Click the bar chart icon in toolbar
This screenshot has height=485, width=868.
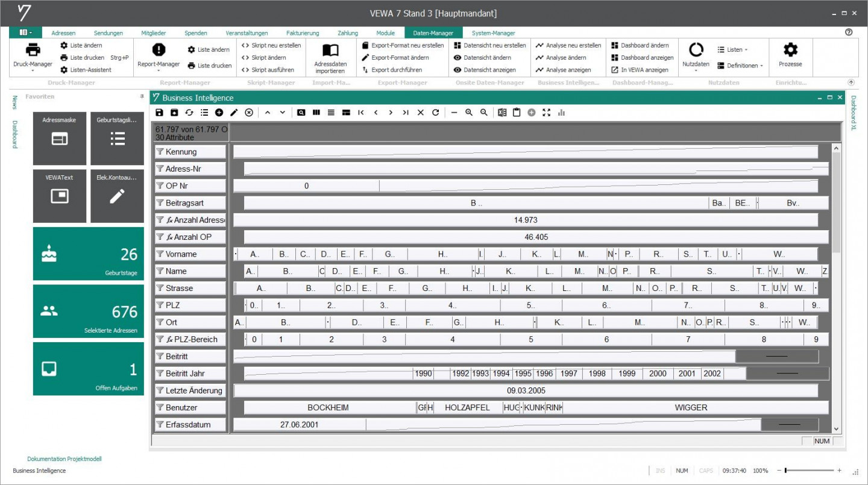[562, 112]
